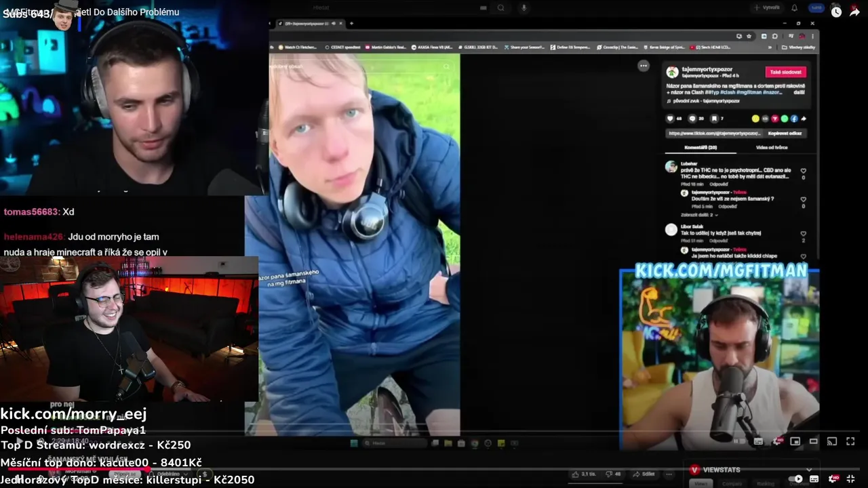Open Windows Start button in streamed taskbar
The image size is (868, 488).
pyautogui.click(x=353, y=443)
